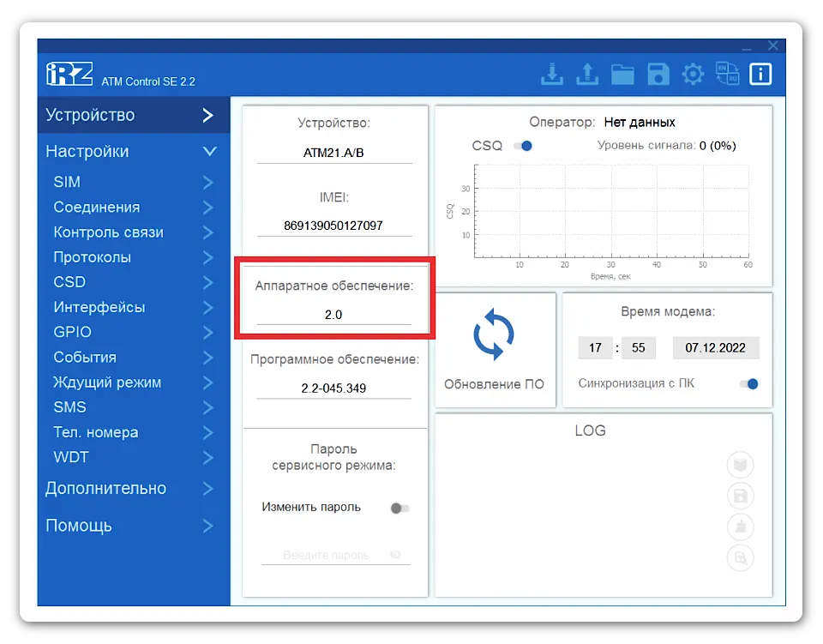Screen dimensions: 823x644
Task: Click the info icon in the toolbar
Action: 760,75
